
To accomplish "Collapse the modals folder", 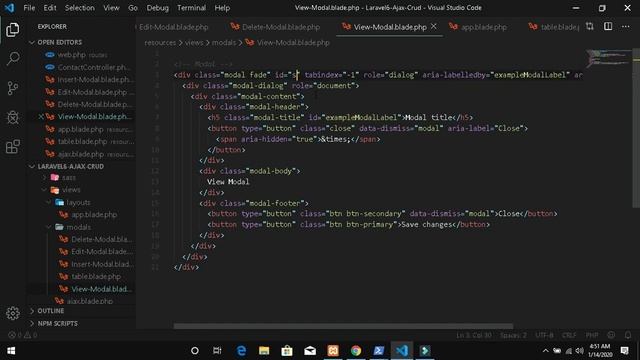I will (78, 227).
